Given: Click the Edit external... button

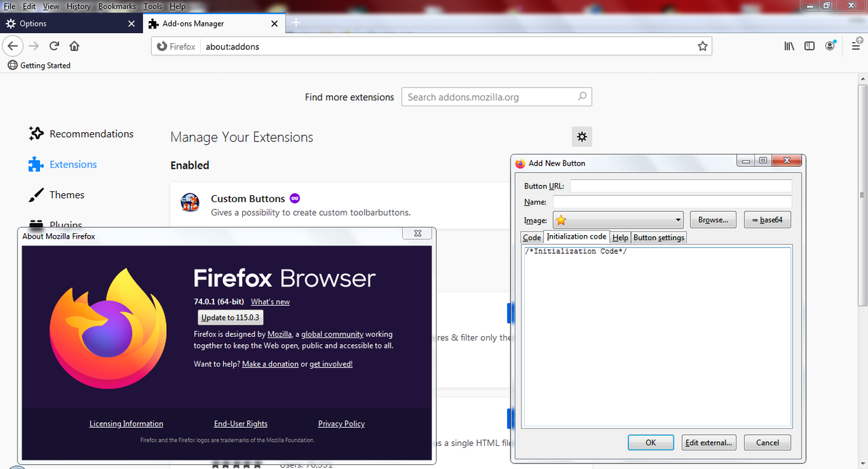Looking at the screenshot, I should (709, 443).
